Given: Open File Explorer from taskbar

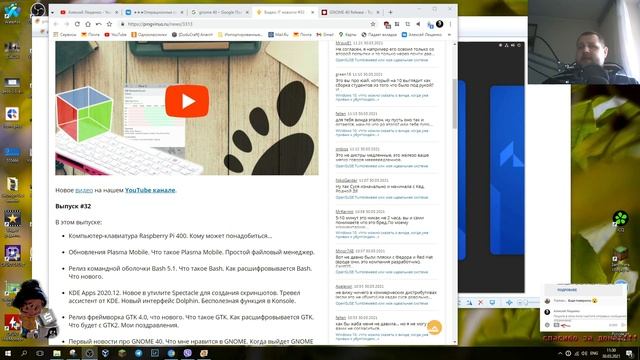Looking at the screenshot, I should 57,353.
